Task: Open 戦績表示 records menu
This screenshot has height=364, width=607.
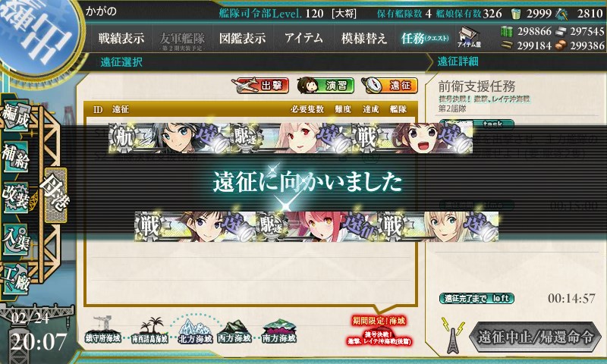Action: coord(121,38)
